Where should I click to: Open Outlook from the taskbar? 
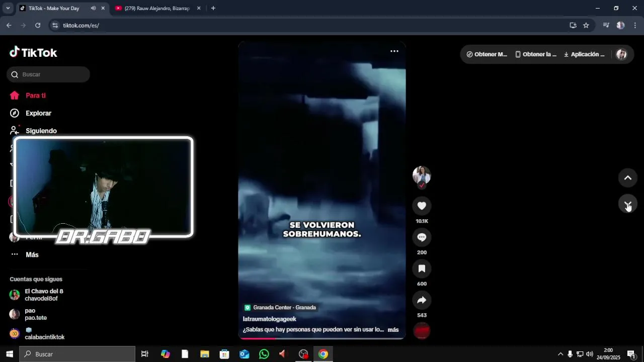click(245, 354)
